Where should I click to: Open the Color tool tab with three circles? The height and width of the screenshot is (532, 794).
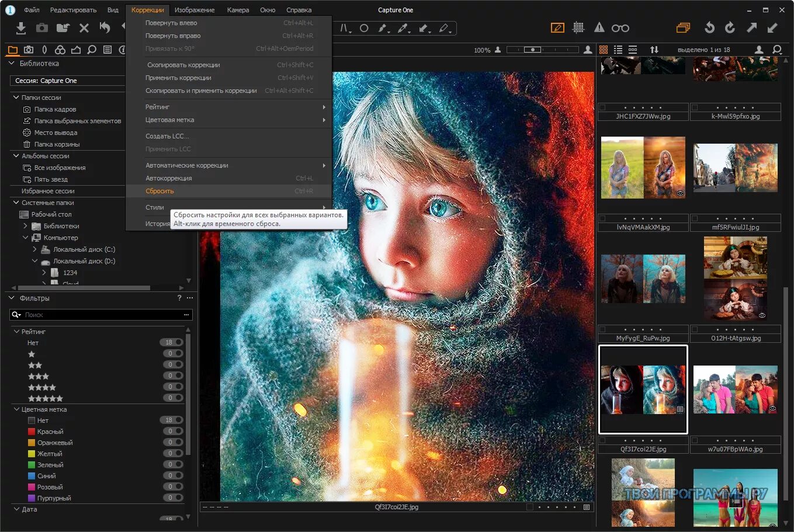pos(60,50)
